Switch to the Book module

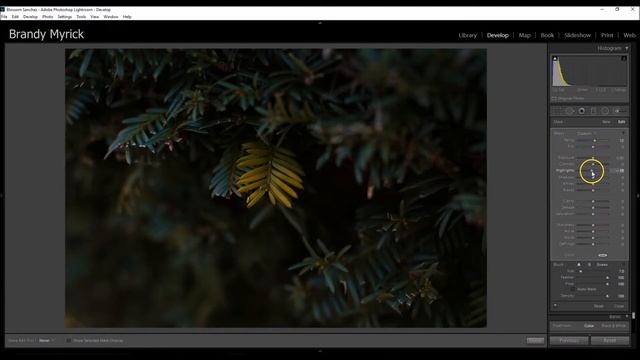[547, 35]
